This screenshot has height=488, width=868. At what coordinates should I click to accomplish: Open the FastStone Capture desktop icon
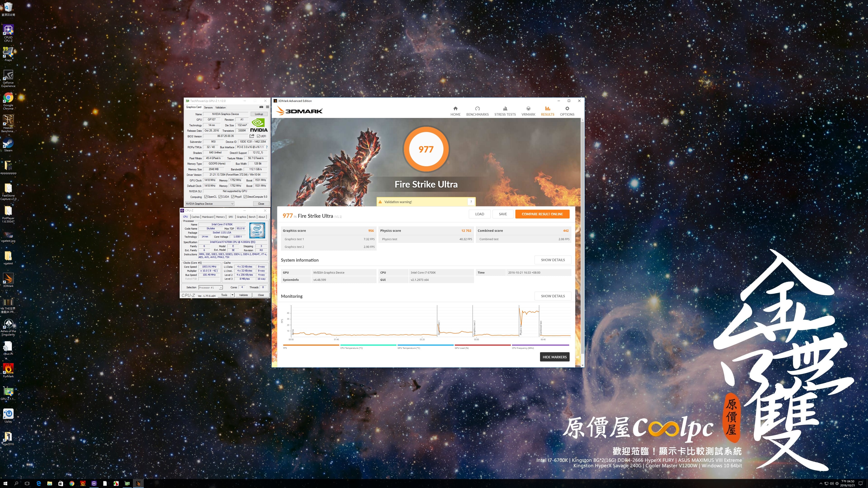(x=8, y=192)
